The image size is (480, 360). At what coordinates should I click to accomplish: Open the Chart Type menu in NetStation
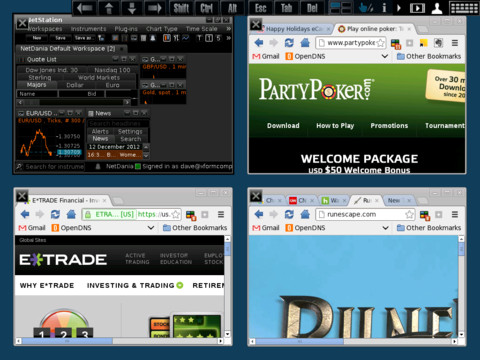161,29
